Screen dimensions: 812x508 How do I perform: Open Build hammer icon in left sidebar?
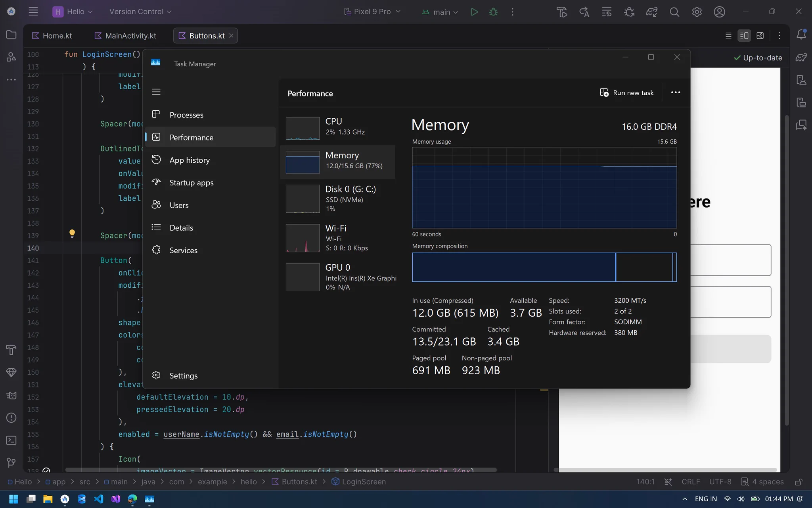click(11, 350)
